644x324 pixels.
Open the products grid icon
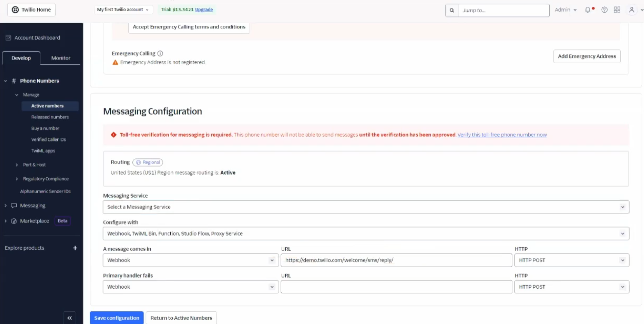(x=617, y=10)
